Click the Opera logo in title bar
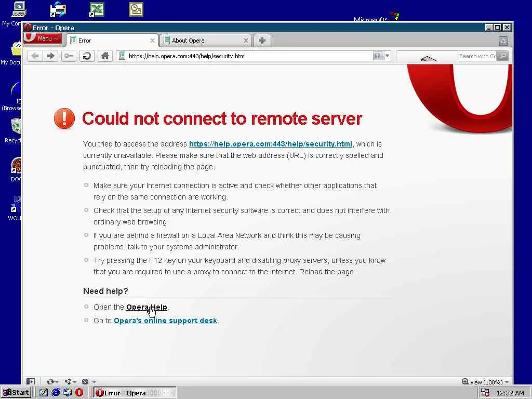Screen dimensions: 532x399 coord(28,28)
